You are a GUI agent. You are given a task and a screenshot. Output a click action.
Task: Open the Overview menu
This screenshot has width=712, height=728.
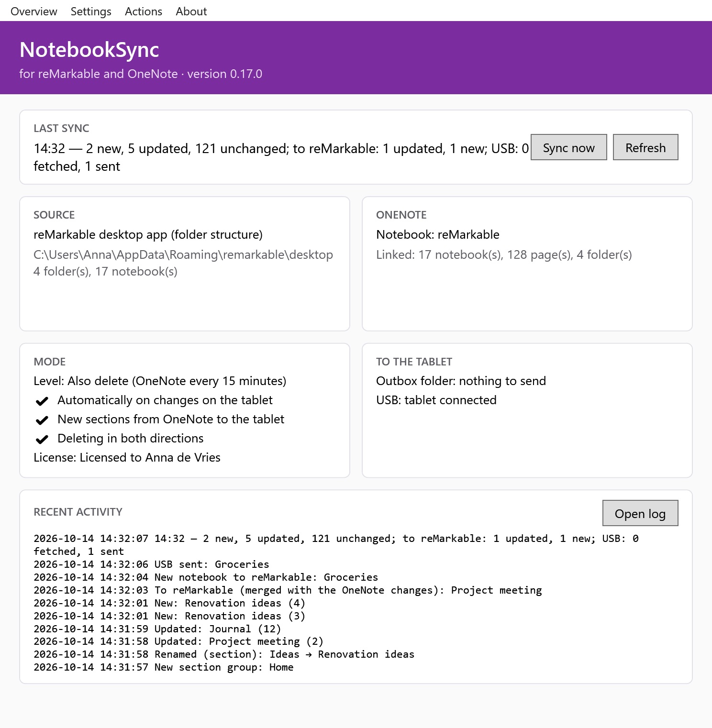(x=34, y=11)
